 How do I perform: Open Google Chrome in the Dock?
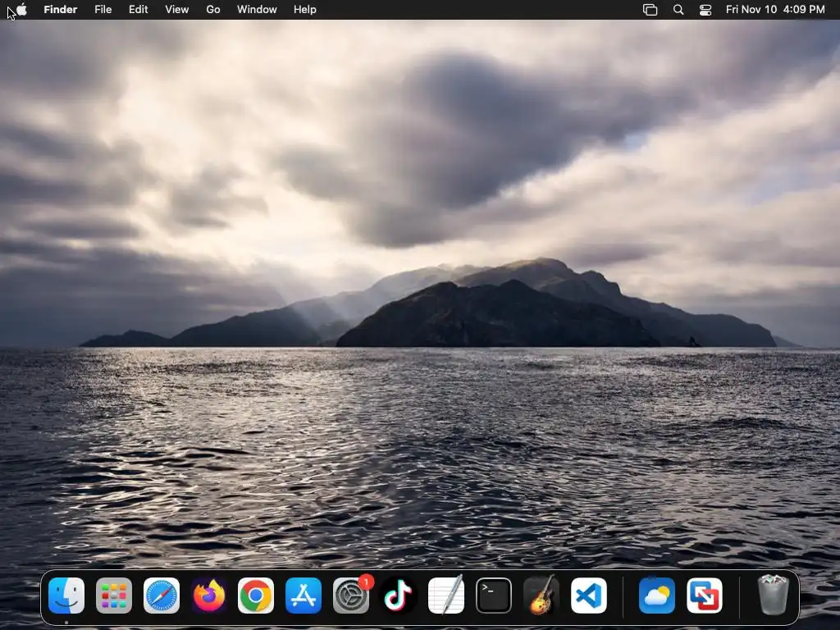[256, 596]
